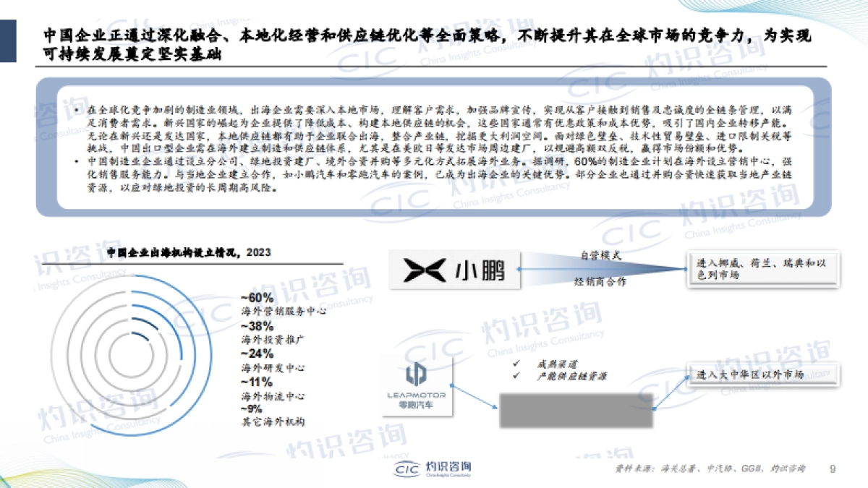
Task: Click the page number 9 at bottom right
Action: (x=833, y=467)
